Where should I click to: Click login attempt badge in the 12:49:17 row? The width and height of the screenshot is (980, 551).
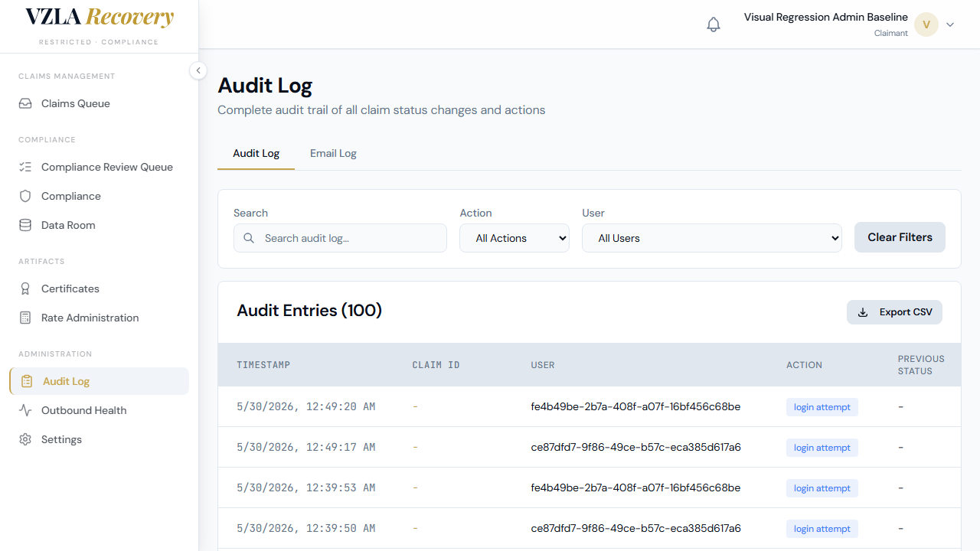pyautogui.click(x=822, y=448)
